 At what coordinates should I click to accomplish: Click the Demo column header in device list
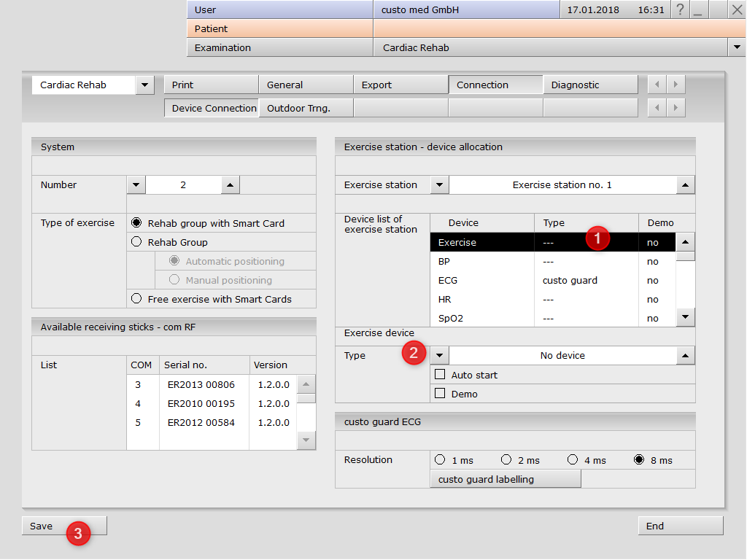click(x=660, y=222)
